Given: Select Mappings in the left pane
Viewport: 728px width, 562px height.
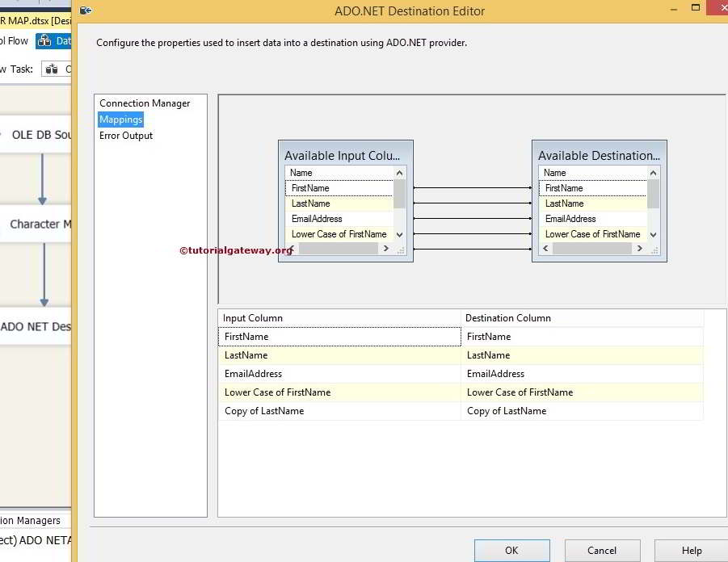Looking at the screenshot, I should click(120, 119).
